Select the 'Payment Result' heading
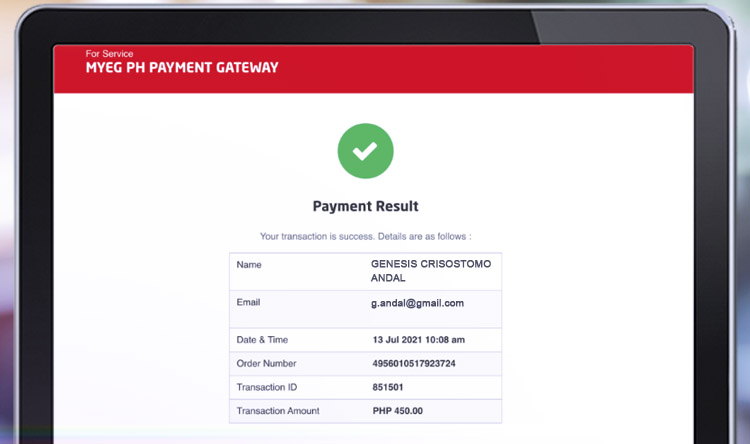 365,206
